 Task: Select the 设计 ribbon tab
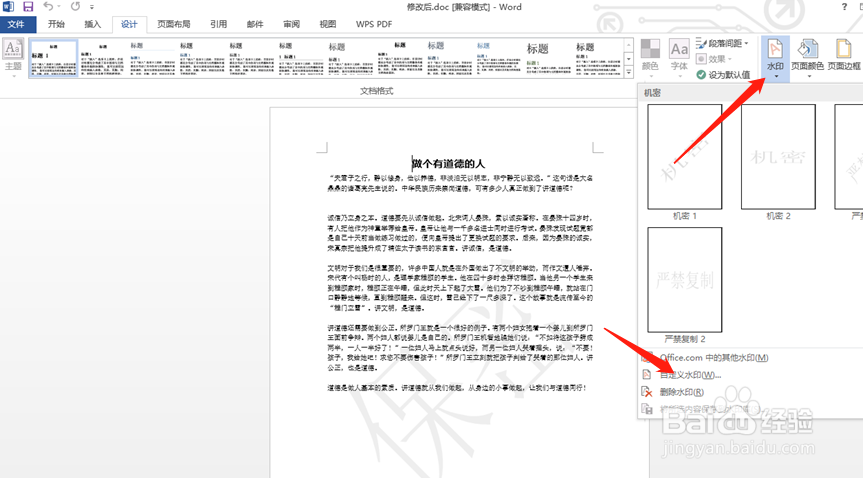coord(129,24)
